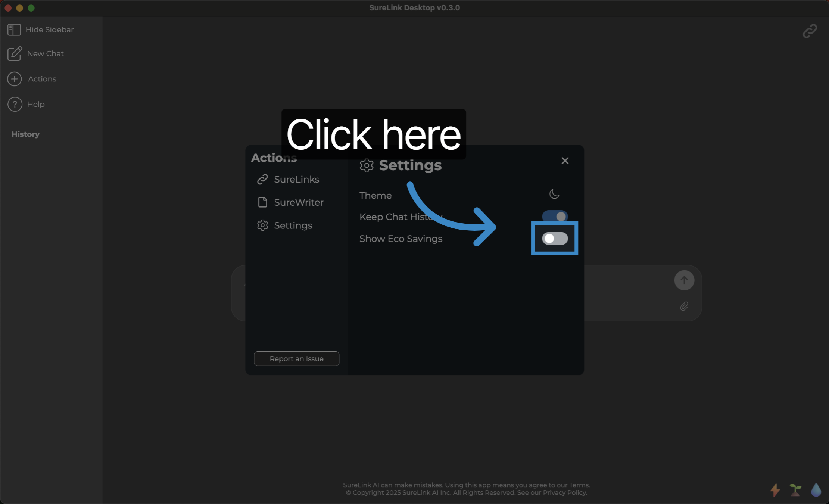The image size is (829, 504).
Task: Click the SureWriter document icon
Action: click(x=263, y=202)
